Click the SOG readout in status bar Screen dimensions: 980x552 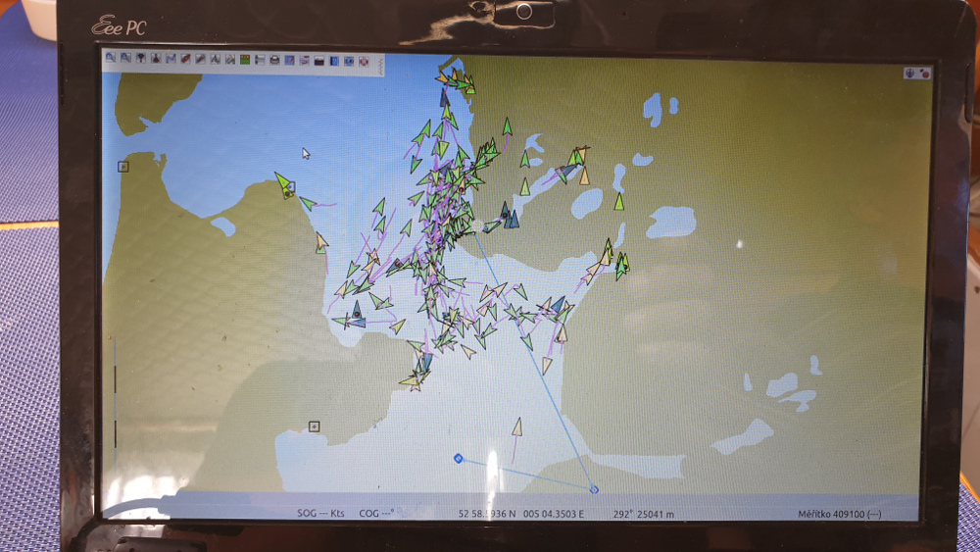click(x=321, y=513)
